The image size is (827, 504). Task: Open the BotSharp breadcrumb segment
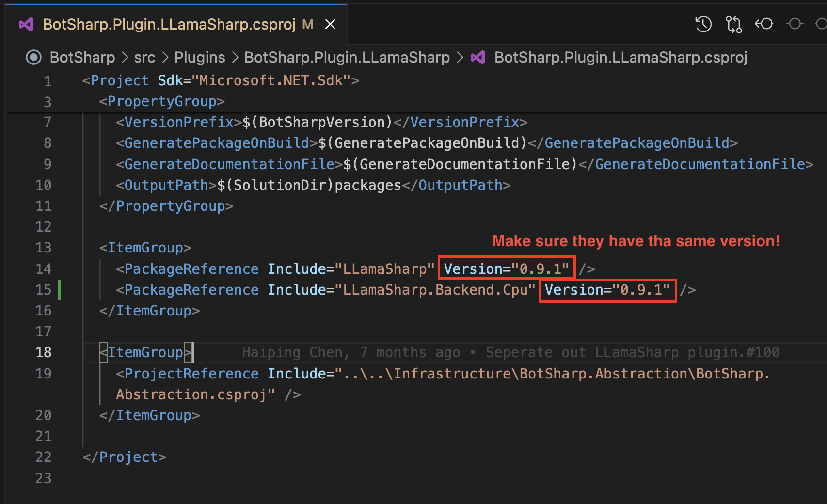tap(82, 57)
